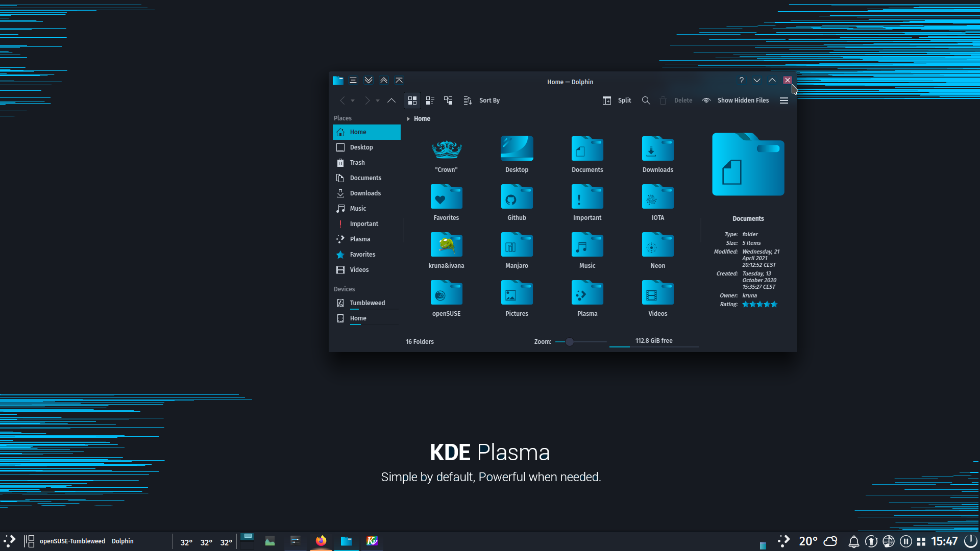Expand the Home breadcrumb arrow
980x551 pixels.
(x=408, y=119)
